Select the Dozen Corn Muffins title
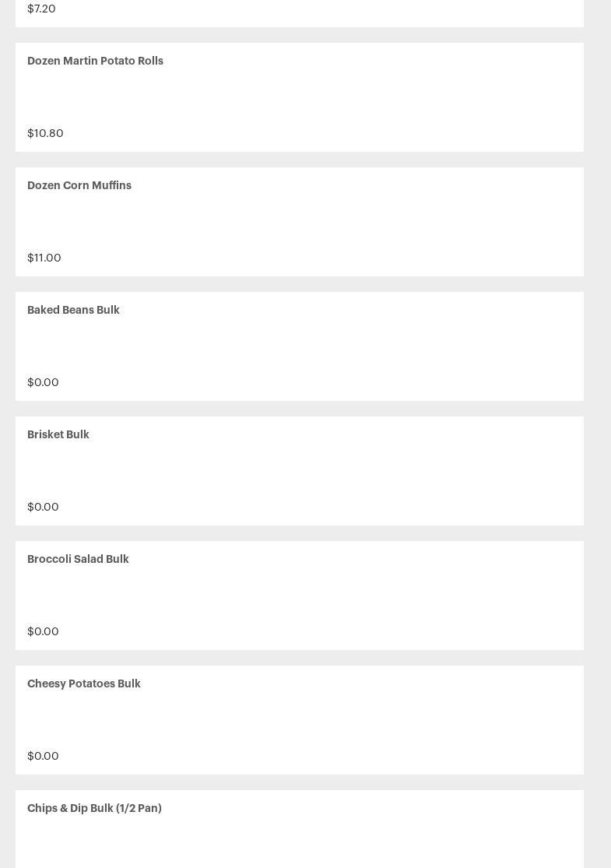 pyautogui.click(x=79, y=185)
